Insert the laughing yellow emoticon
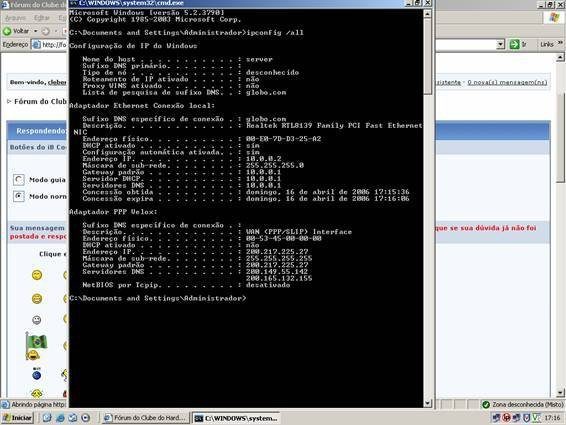This screenshot has height=425, width=566. point(37,299)
